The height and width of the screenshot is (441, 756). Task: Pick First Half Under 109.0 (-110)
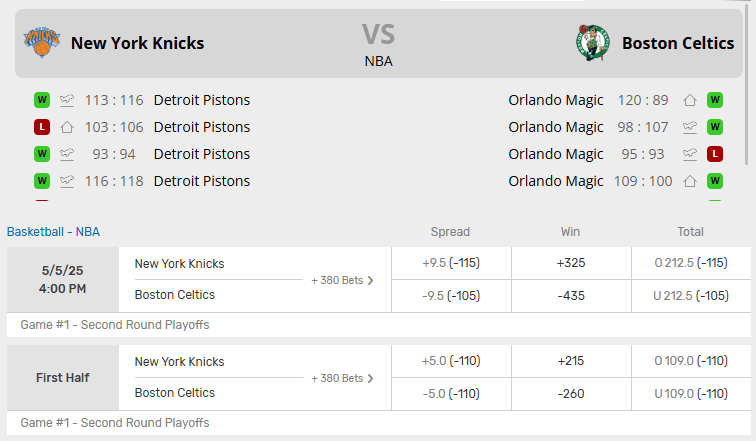tap(691, 394)
